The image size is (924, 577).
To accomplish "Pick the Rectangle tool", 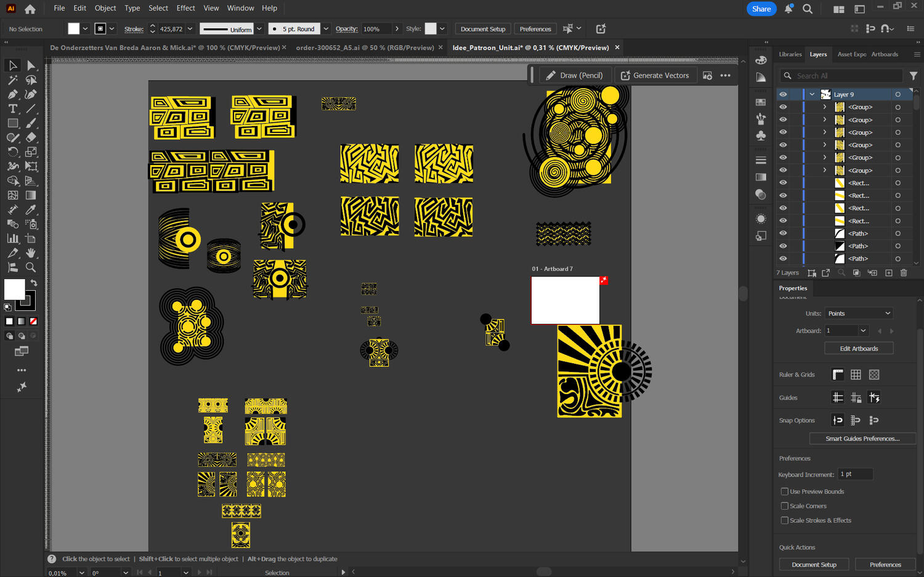I will [x=12, y=123].
